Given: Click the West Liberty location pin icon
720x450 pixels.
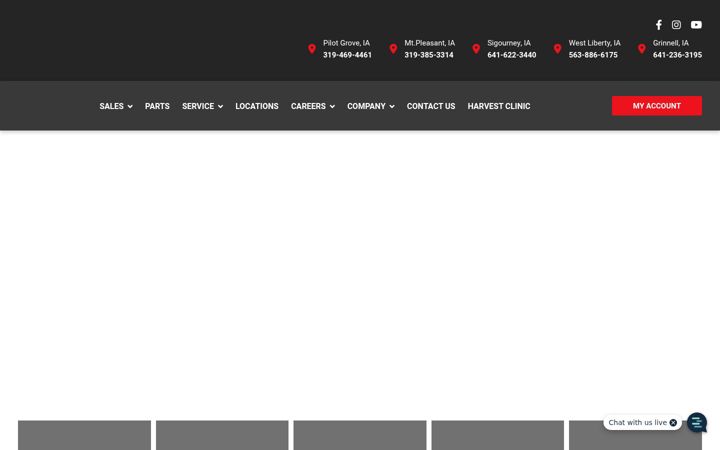Looking at the screenshot, I should coord(557,49).
